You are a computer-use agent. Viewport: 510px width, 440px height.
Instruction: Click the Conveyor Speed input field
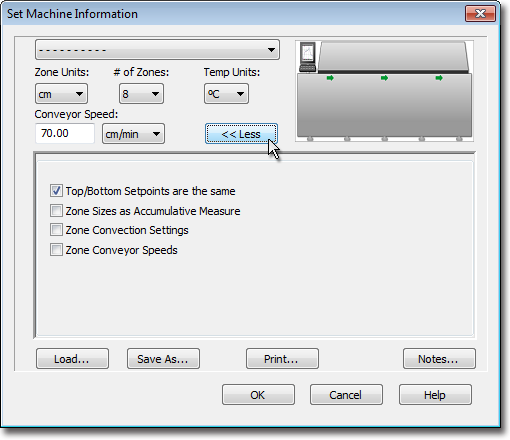pos(65,134)
